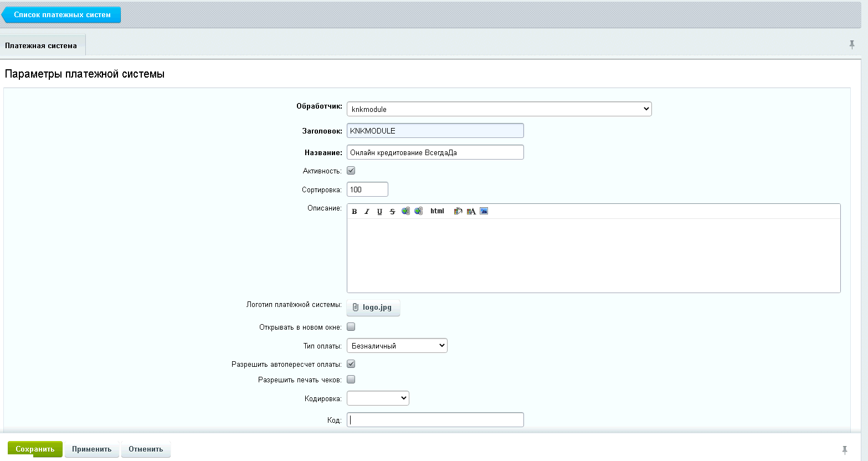868x461 pixels.
Task: Expand the Тип оплаты dropdown
Action: pos(397,346)
